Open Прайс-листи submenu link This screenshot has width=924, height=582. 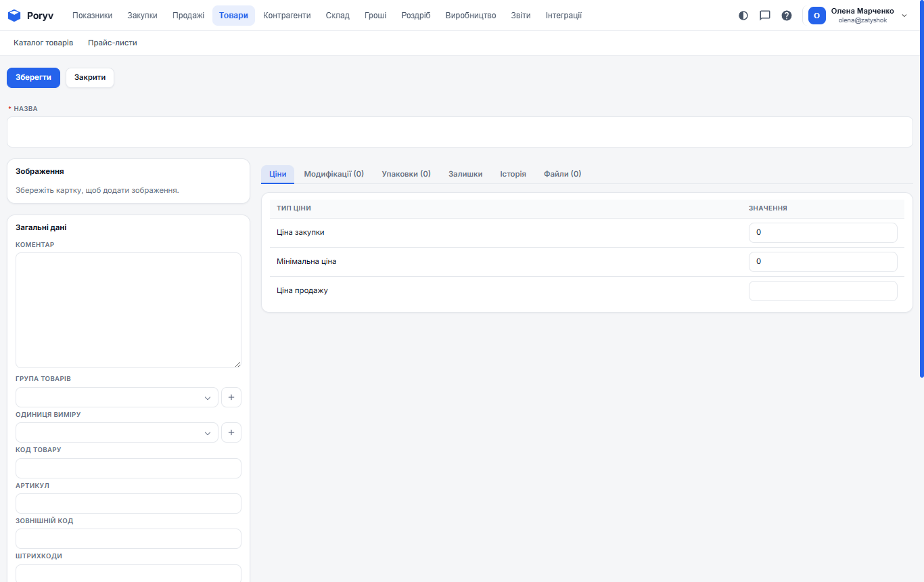(112, 43)
